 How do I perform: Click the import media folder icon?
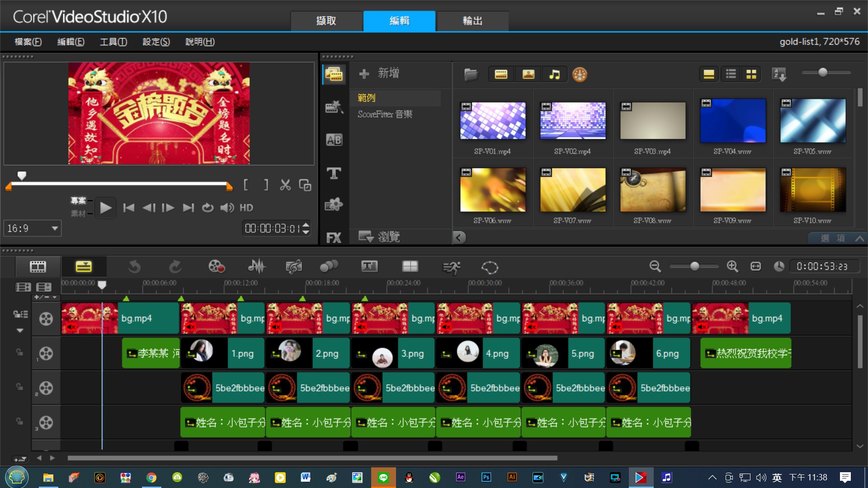click(x=471, y=75)
